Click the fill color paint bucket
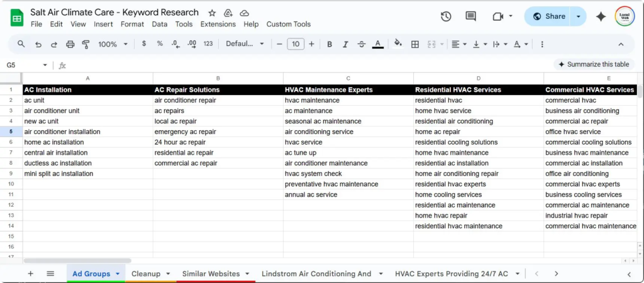The height and width of the screenshot is (283, 644). click(397, 44)
